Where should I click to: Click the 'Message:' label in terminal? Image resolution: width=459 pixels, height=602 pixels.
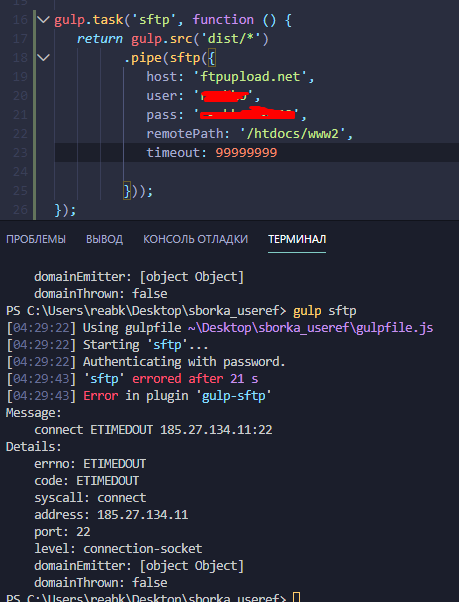[x=34, y=413]
